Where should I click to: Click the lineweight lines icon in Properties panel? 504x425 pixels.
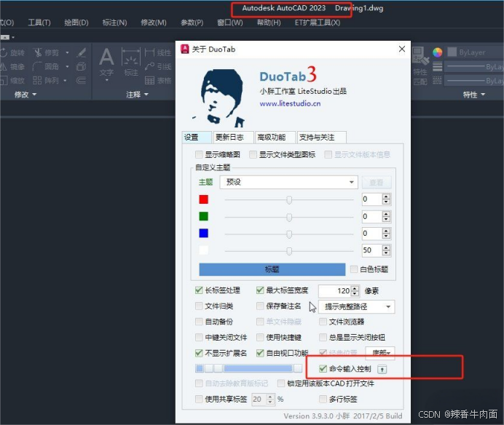pyautogui.click(x=438, y=67)
